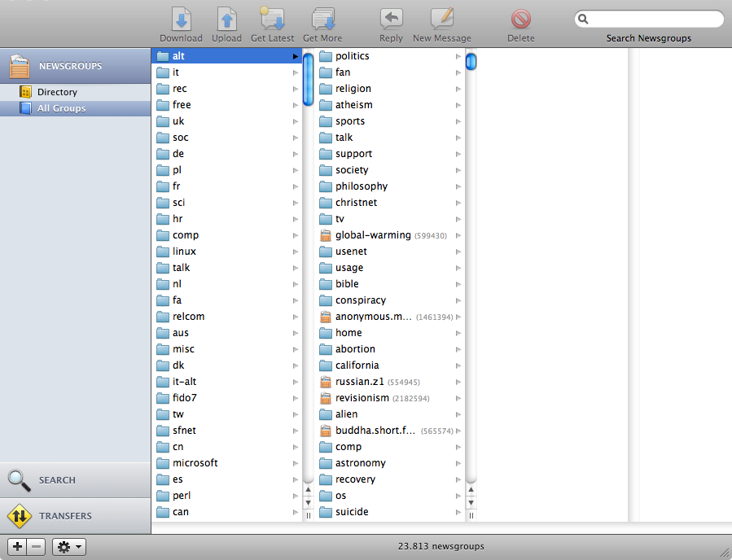Expand the politics folder disclosure arrow
The width and height of the screenshot is (732, 560).
458,56
